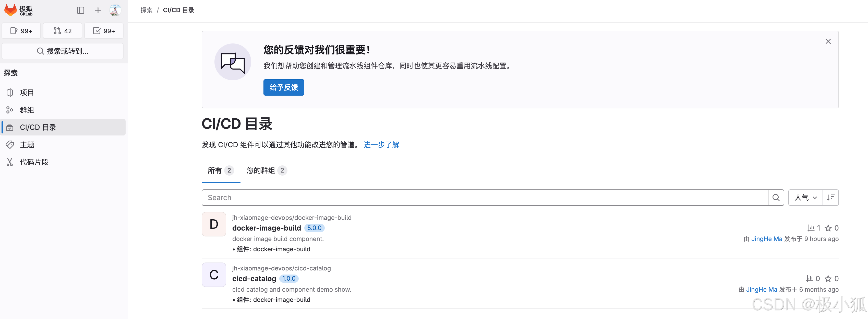Click the feedback chat bubbles illustration
The width and height of the screenshot is (868, 319).
click(x=233, y=62)
